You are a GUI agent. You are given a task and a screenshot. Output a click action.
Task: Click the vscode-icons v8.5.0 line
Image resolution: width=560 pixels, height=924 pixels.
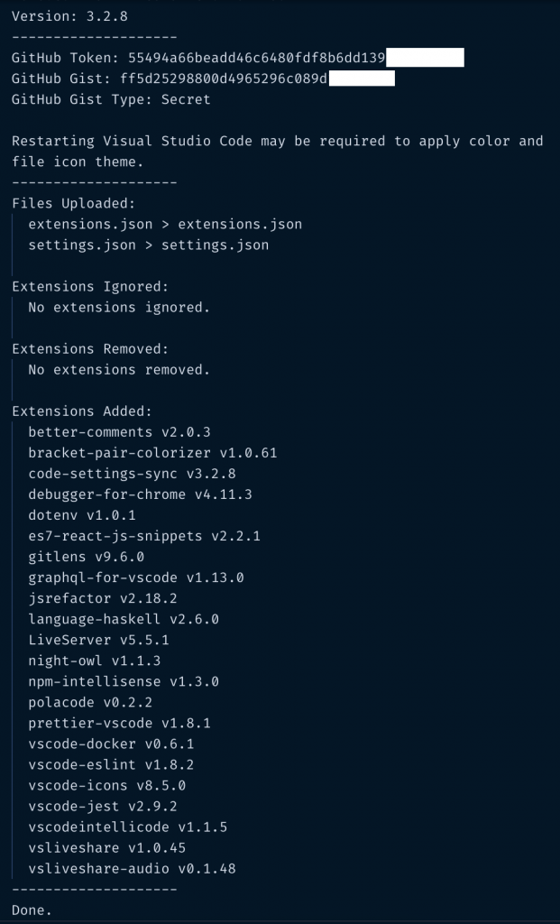[x=106, y=784]
